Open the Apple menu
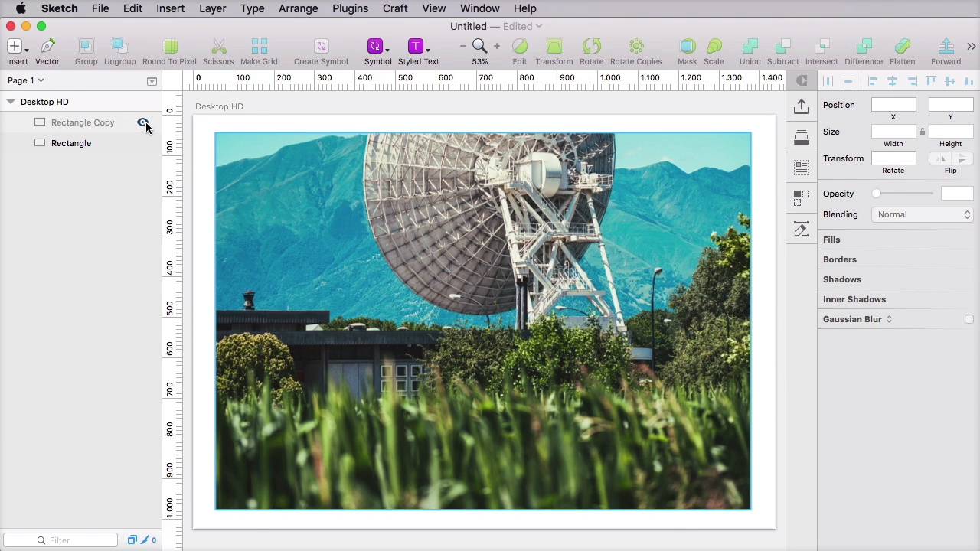The height and width of the screenshot is (551, 980). (x=21, y=8)
